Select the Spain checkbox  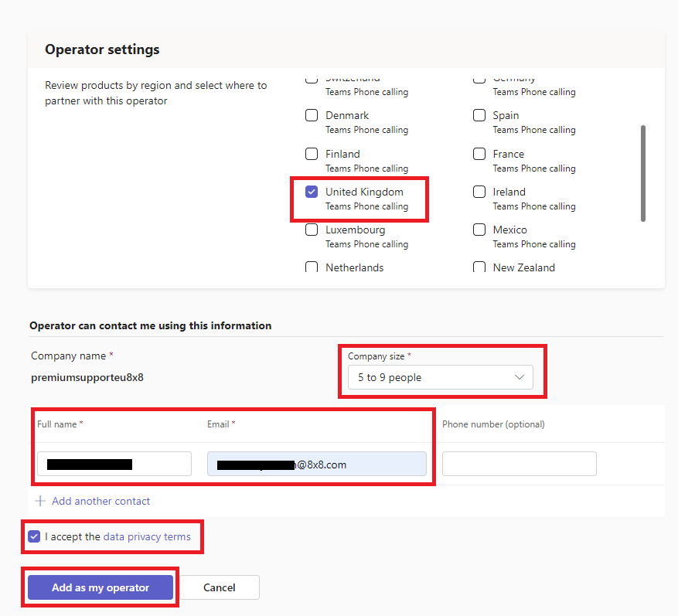click(479, 115)
